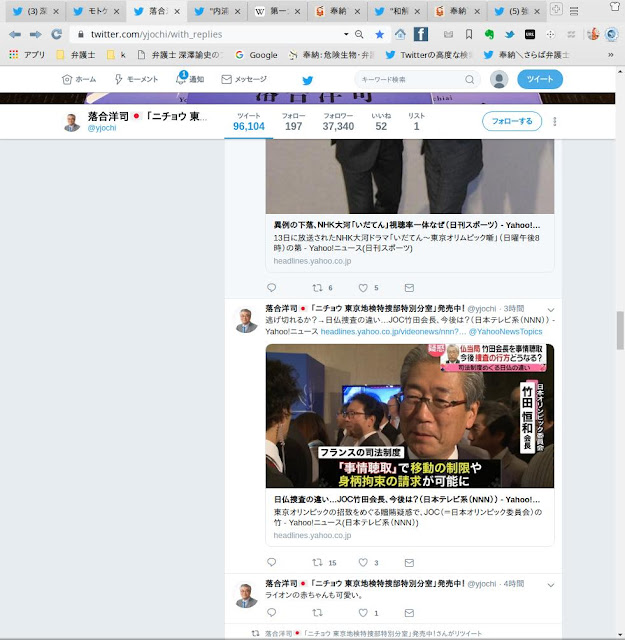
Task: Click the Twitter bird extension icon in toolbar
Action: [x=509, y=35]
